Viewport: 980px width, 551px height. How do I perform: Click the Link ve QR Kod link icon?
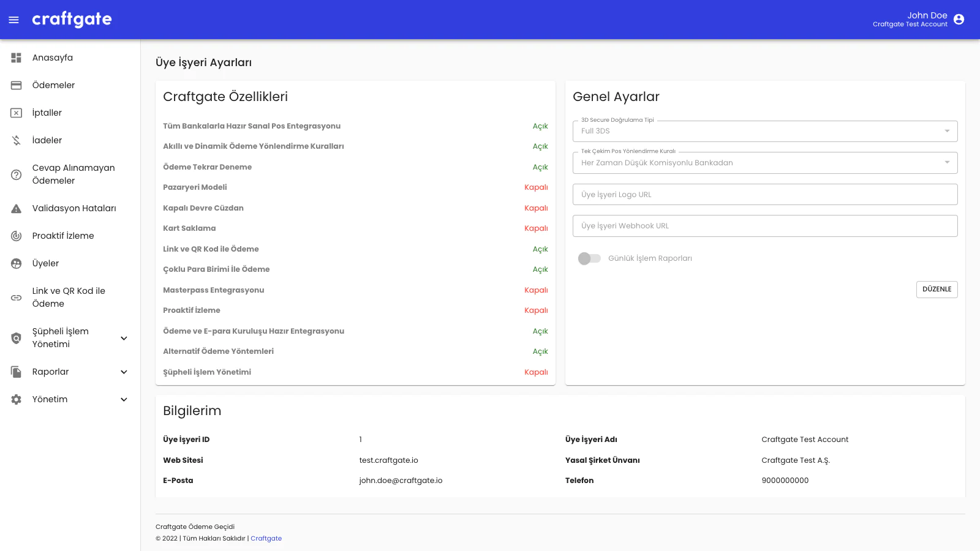(x=17, y=298)
